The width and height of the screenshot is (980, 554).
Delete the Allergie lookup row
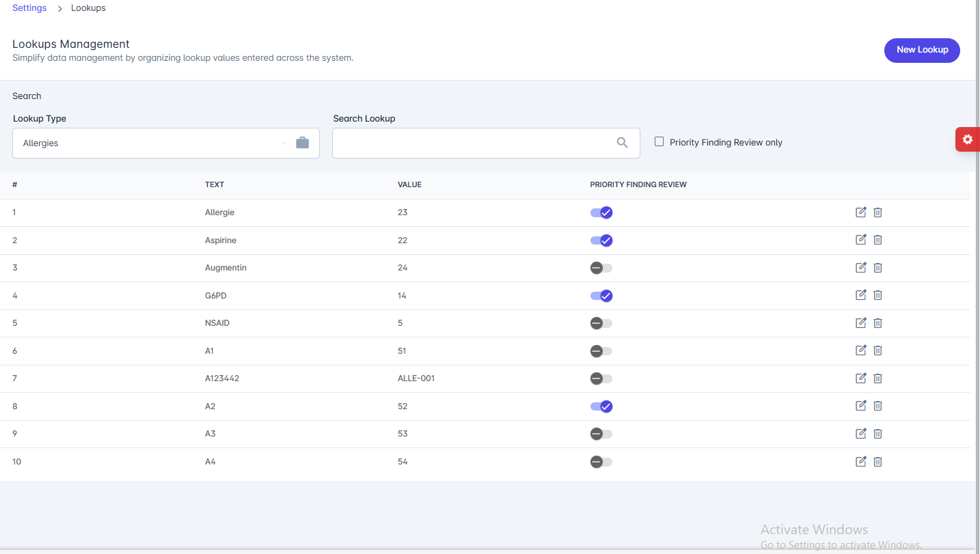(878, 212)
